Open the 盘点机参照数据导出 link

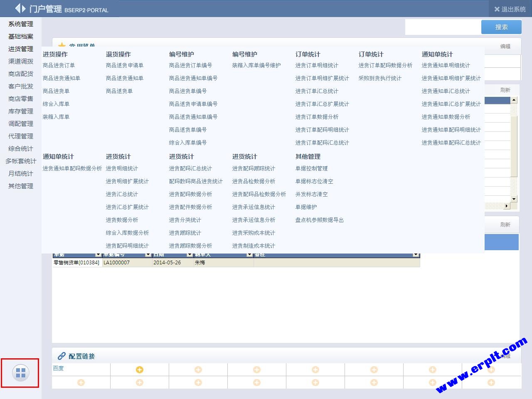tap(320, 220)
